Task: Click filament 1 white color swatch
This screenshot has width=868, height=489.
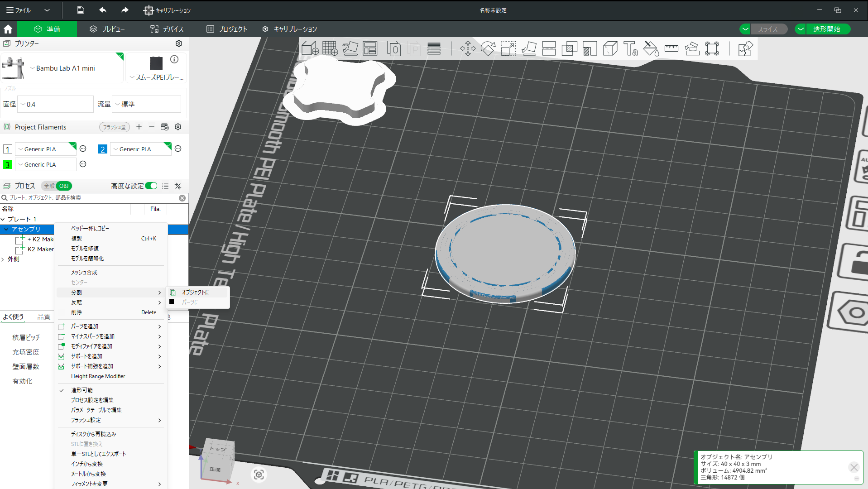Action: point(8,149)
